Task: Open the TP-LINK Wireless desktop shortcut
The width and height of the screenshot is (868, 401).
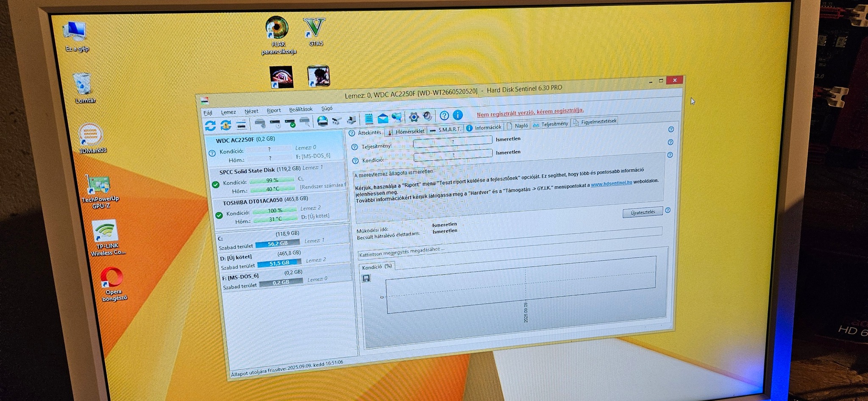Action: (107, 238)
